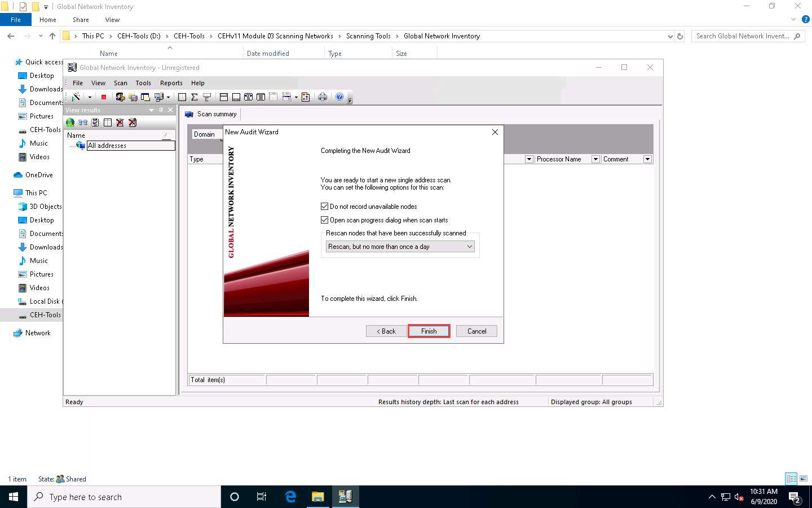The width and height of the screenshot is (812, 508).
Task: Click the top pane layout toolbar icon
Action: [x=224, y=97]
